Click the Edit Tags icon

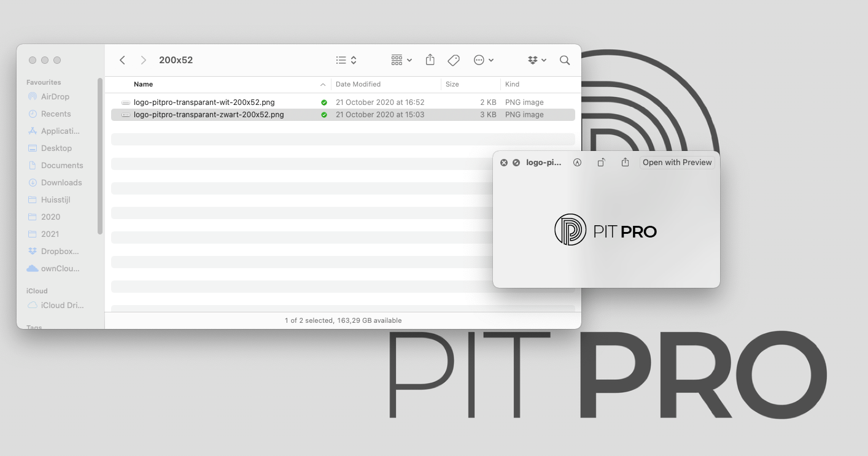(x=454, y=60)
